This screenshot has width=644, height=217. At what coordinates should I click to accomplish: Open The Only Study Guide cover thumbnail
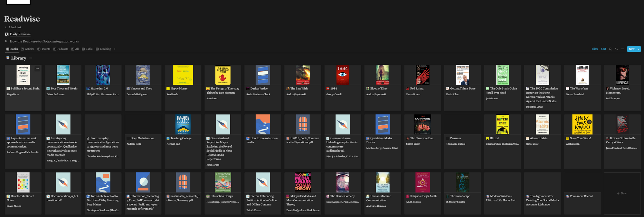(x=502, y=75)
